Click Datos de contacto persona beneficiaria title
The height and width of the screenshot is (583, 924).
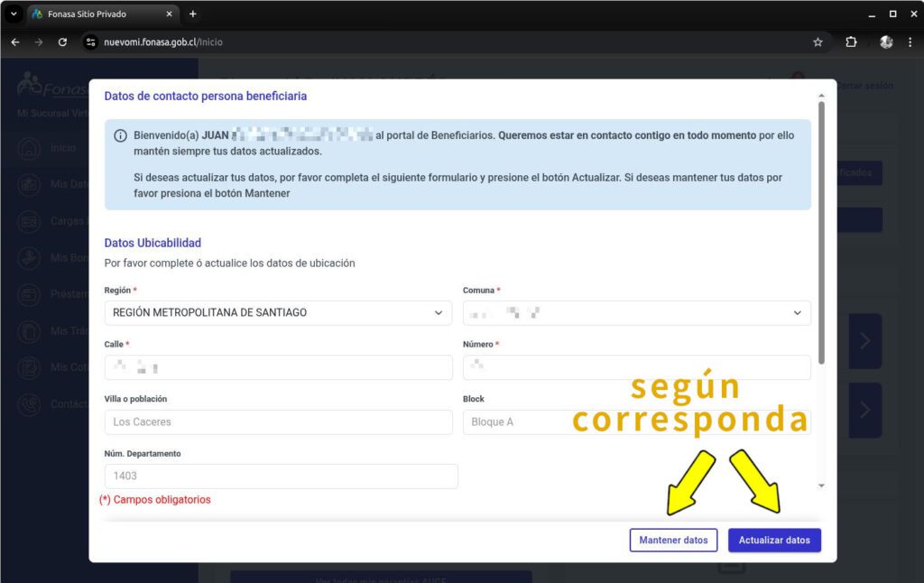[206, 96]
